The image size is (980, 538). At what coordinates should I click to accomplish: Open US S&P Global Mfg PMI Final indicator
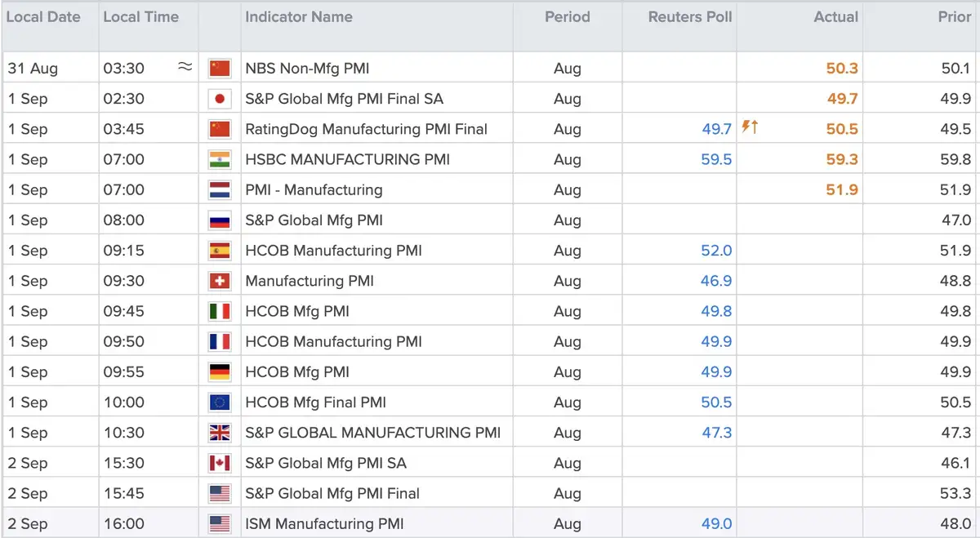point(332,493)
